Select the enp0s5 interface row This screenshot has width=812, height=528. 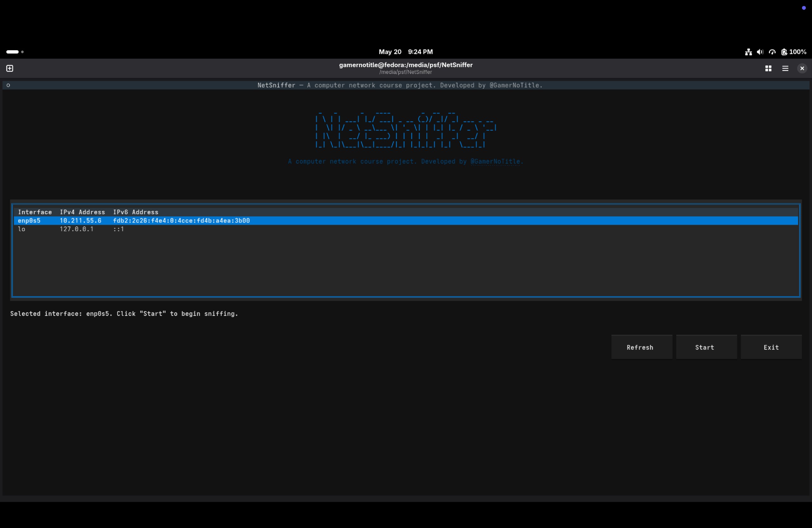(x=406, y=221)
